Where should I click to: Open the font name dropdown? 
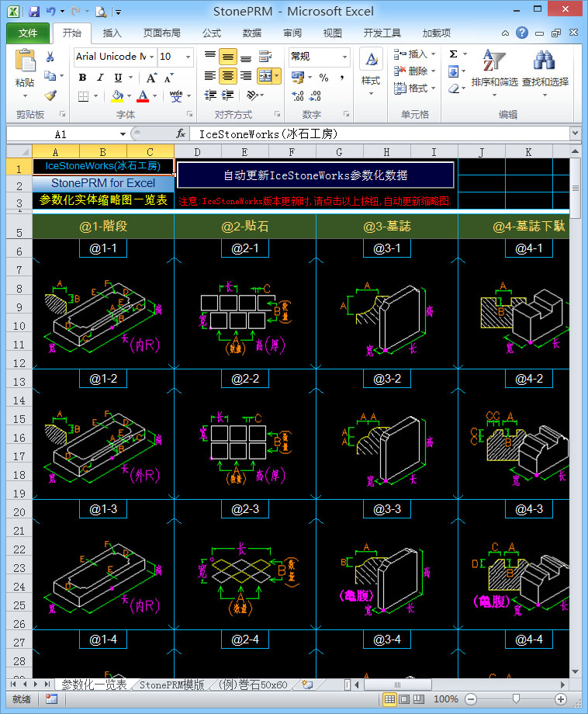tap(151, 57)
